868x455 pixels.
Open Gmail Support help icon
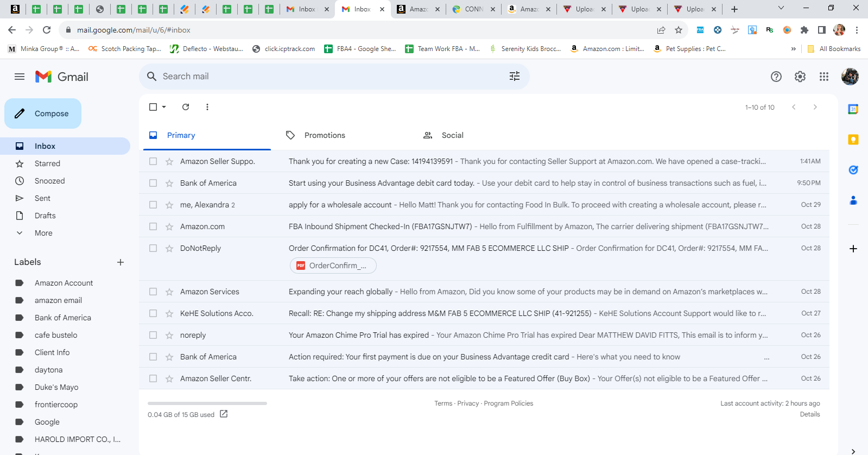pos(776,77)
